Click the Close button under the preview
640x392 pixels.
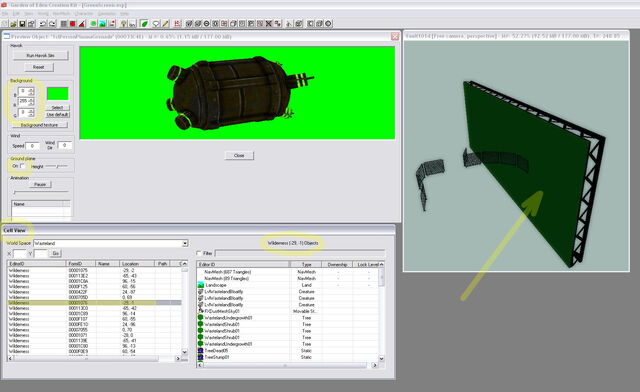coord(239,156)
